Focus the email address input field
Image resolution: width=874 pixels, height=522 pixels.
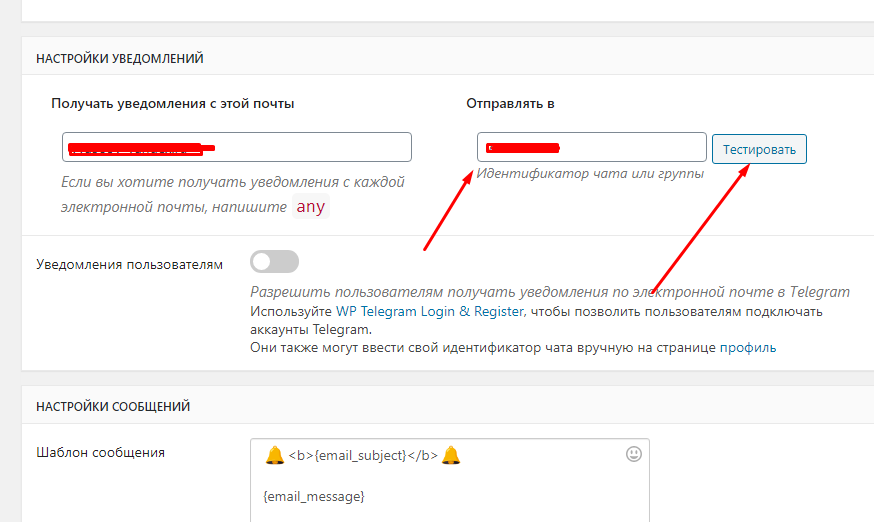(236, 147)
